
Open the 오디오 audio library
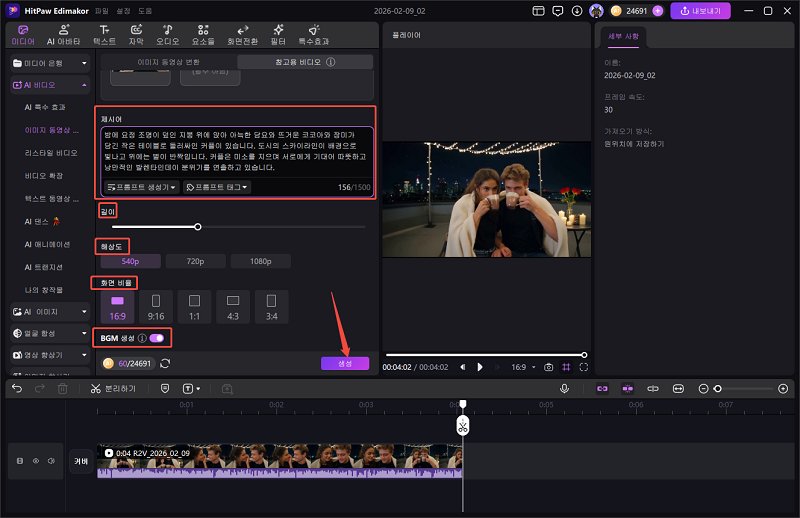point(167,35)
